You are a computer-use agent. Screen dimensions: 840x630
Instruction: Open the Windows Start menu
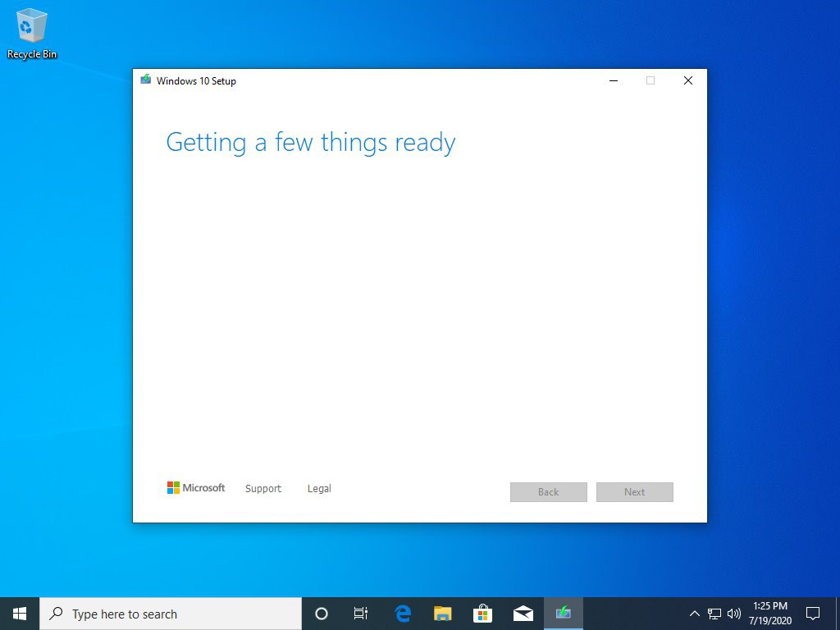[x=20, y=614]
